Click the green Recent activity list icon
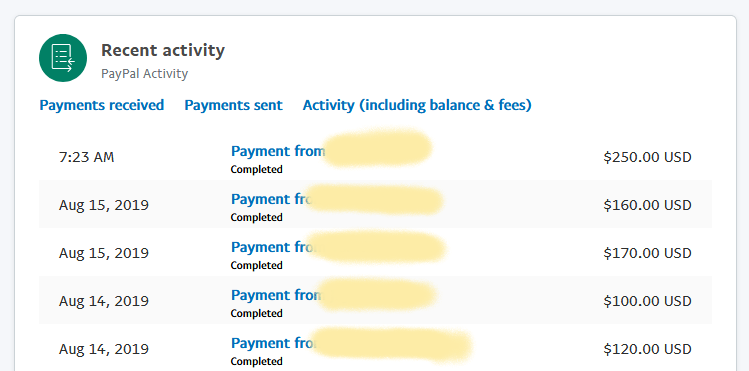Image resolution: width=749 pixels, height=371 pixels. pos(63,58)
